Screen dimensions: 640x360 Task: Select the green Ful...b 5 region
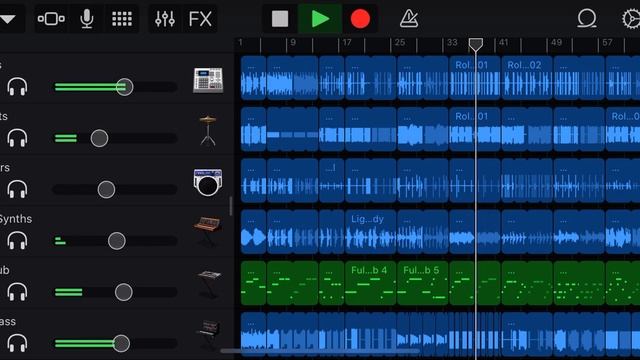click(x=422, y=283)
